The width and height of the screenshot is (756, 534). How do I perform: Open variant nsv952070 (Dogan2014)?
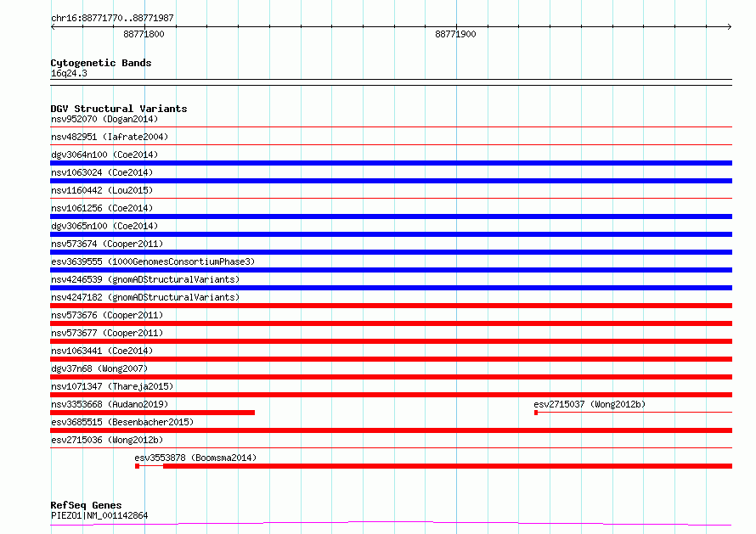coord(104,119)
